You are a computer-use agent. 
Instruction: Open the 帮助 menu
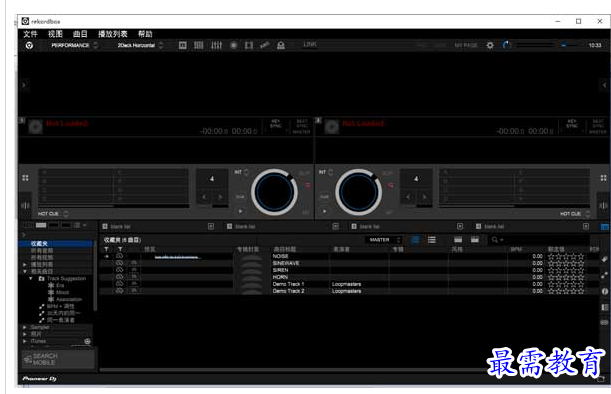pos(145,34)
